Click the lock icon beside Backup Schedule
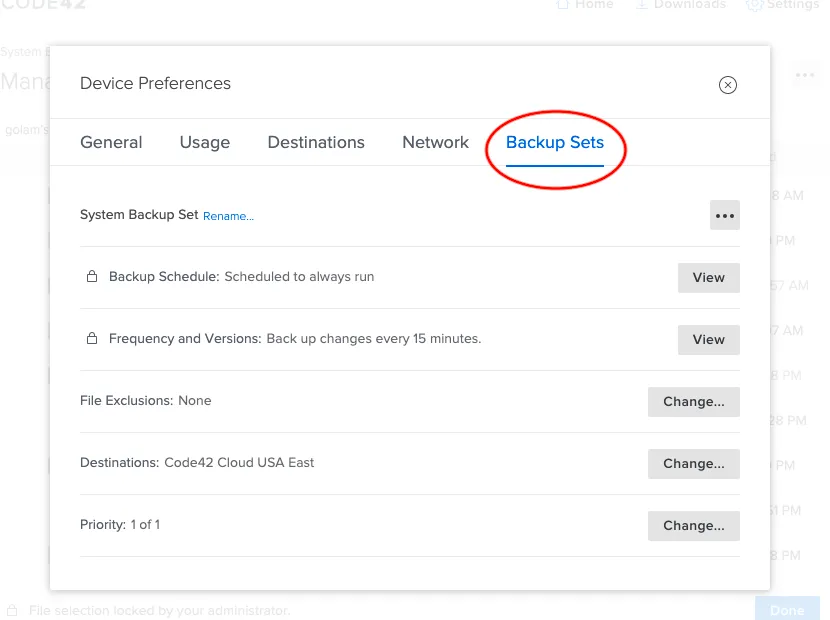 92,276
